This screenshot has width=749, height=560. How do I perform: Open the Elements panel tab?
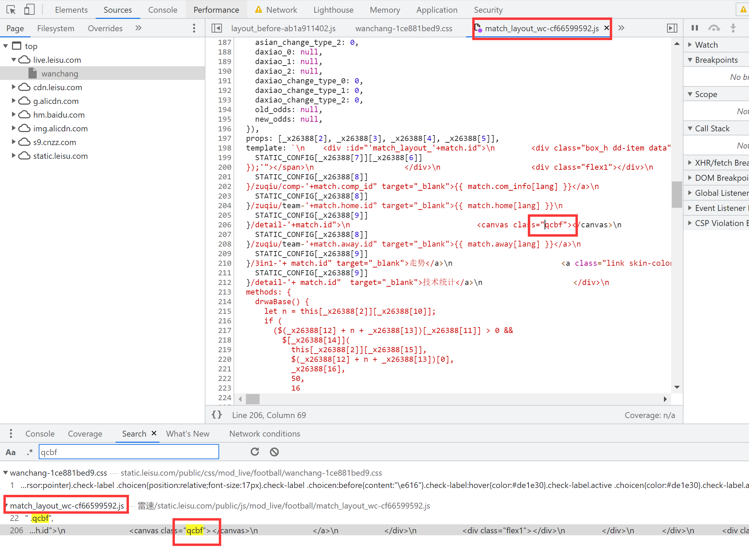(71, 10)
